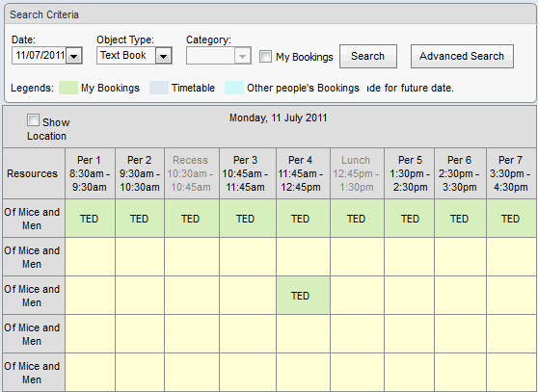Screen dimensions: 538x392
Task: Click the Search Criteria panel title
Action: tap(44, 14)
